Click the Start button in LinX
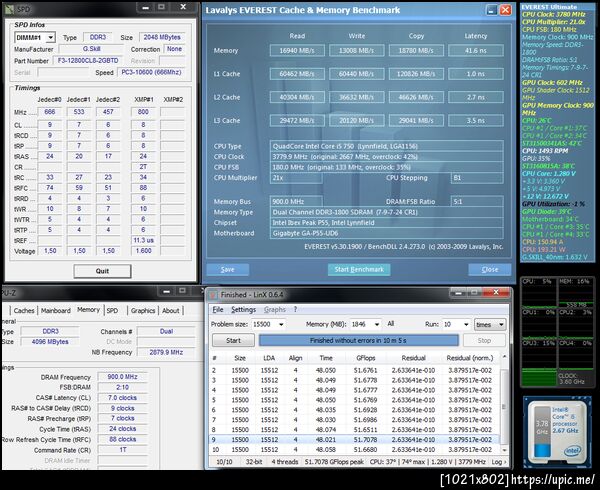This screenshot has height=490, width=600. point(233,340)
